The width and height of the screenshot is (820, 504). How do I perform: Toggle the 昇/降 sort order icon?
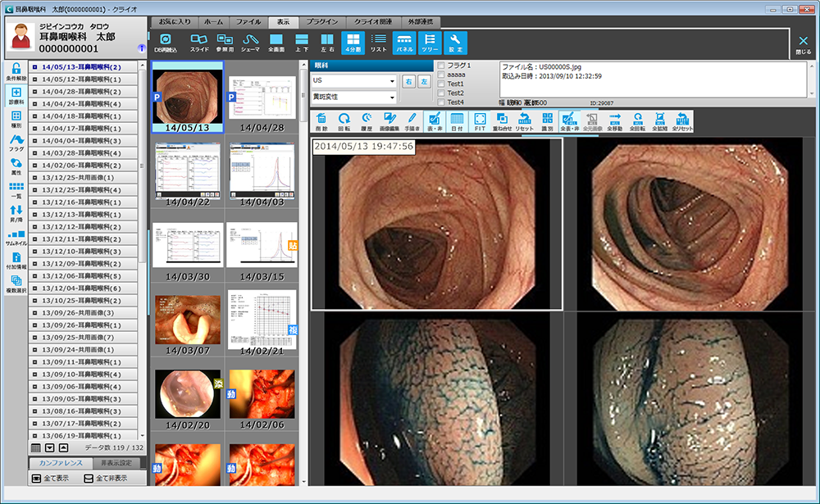click(16, 213)
